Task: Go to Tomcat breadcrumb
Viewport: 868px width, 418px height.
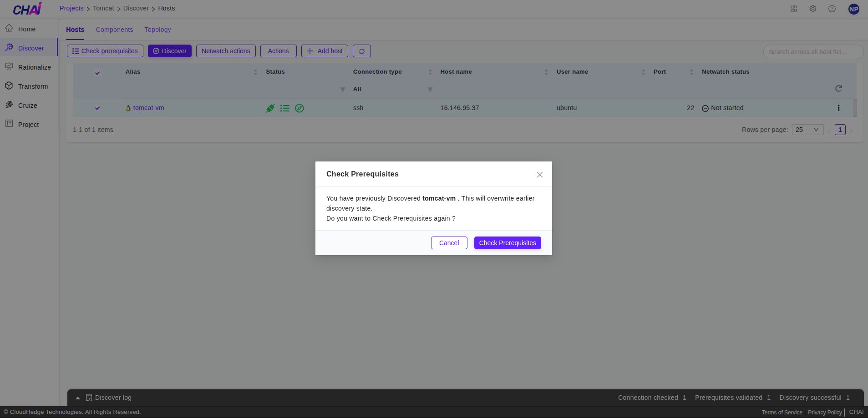Action: tap(103, 8)
